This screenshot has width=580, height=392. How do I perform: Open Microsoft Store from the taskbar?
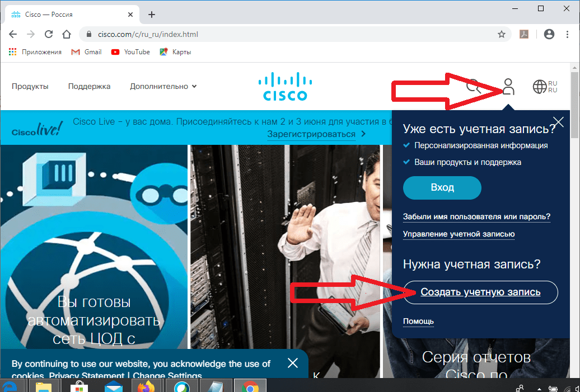point(79,386)
